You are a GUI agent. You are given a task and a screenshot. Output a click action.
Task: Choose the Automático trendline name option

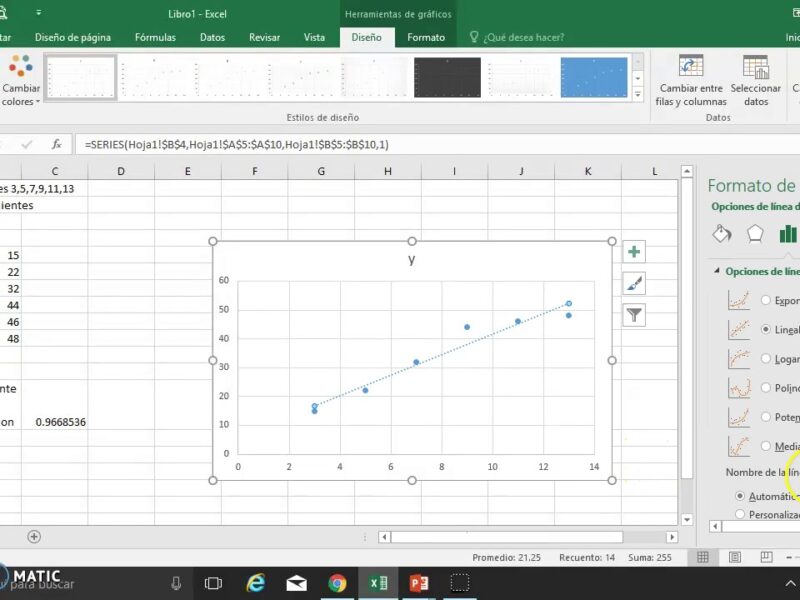tap(740, 495)
